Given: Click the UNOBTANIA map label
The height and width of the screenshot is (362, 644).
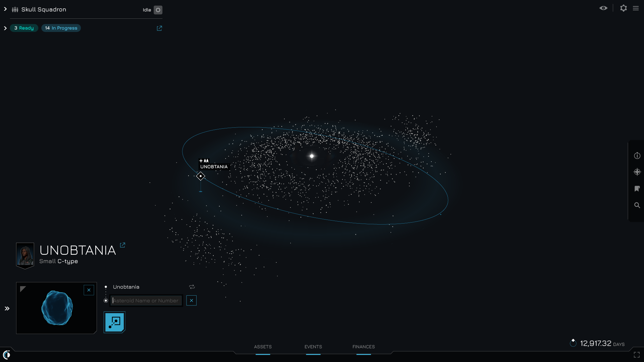Looking at the screenshot, I should (x=214, y=167).
